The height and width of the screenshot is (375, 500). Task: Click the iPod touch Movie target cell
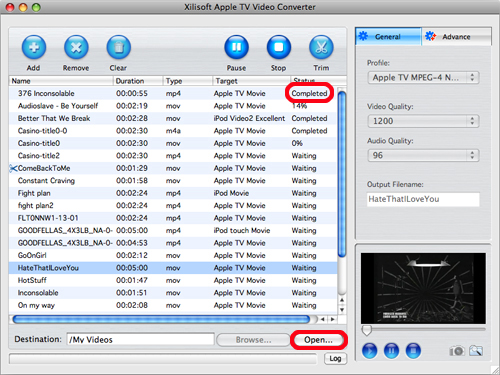coord(242,231)
